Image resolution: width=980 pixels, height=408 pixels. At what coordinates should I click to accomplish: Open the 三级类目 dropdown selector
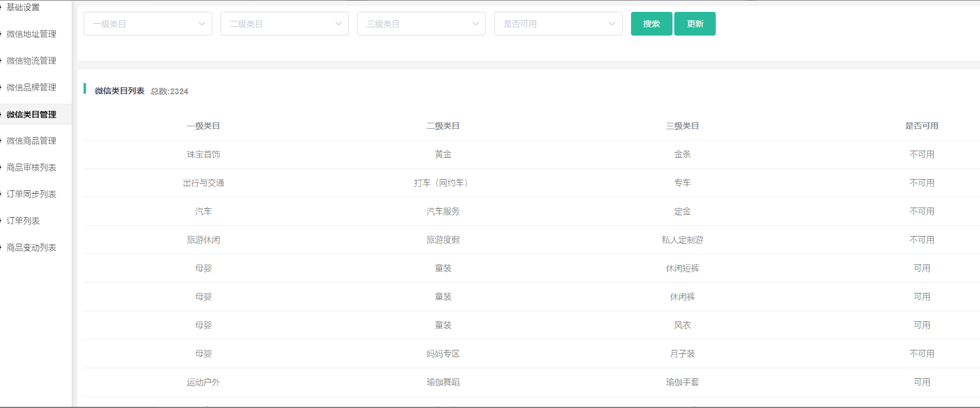pos(421,24)
